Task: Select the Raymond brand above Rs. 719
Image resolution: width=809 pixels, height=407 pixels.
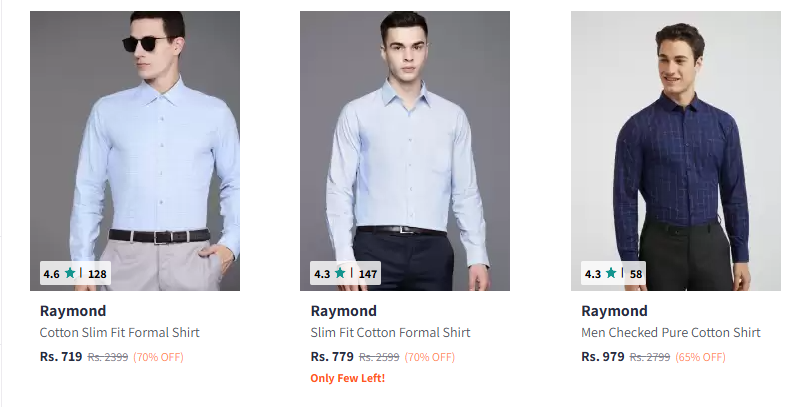Action: (x=73, y=311)
